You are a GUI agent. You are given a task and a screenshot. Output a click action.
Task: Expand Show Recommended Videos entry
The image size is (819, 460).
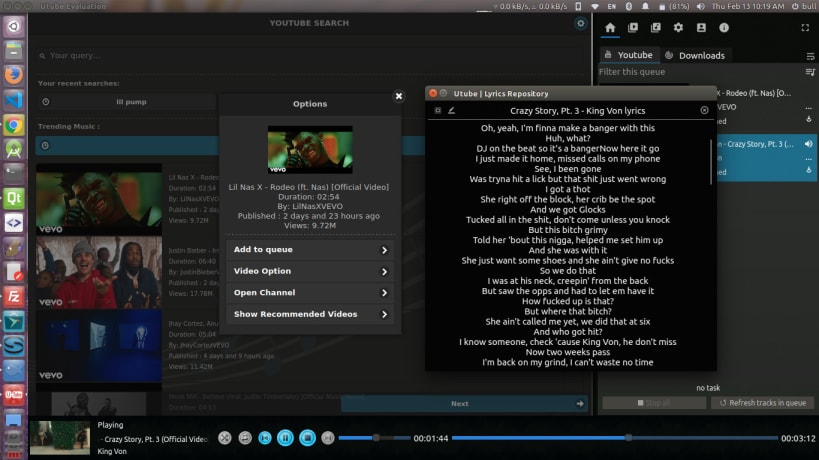pyautogui.click(x=310, y=314)
